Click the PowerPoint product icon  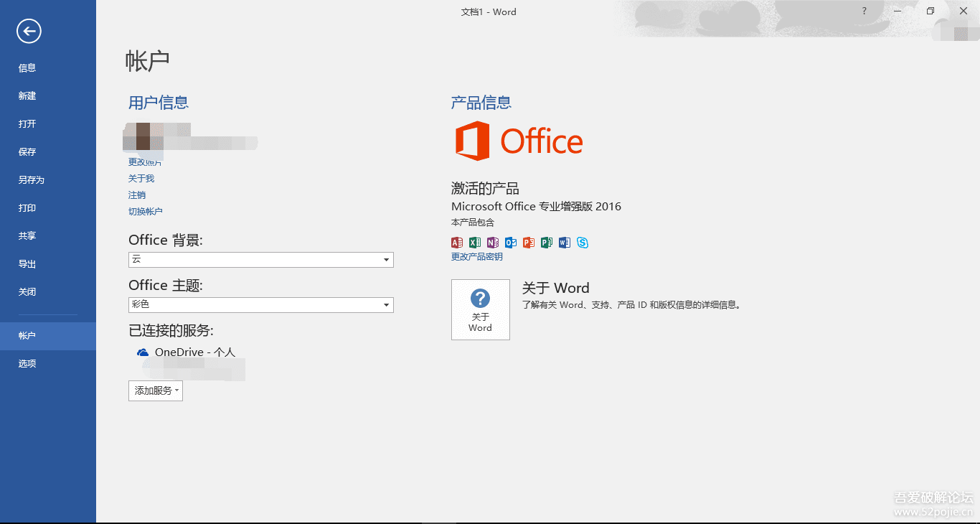(529, 243)
